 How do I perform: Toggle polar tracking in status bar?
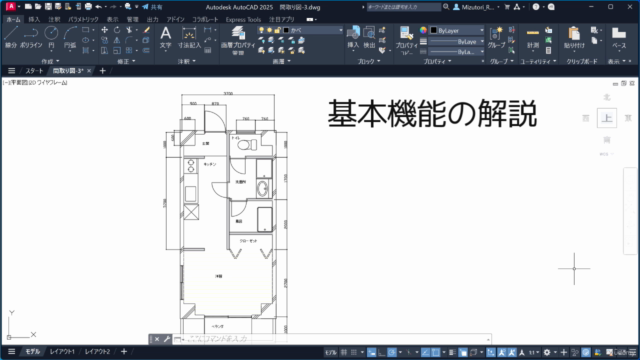(x=392, y=352)
